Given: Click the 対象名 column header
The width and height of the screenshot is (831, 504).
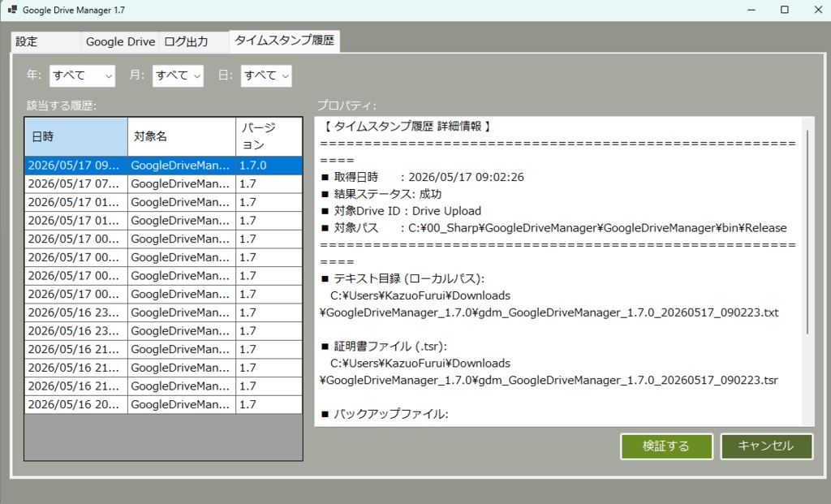Looking at the screenshot, I should click(182, 136).
